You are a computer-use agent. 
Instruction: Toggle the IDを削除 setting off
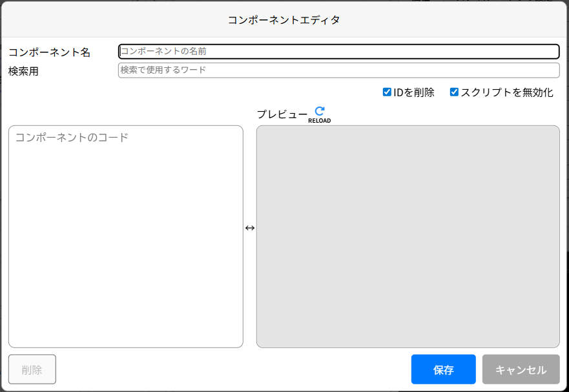(387, 92)
